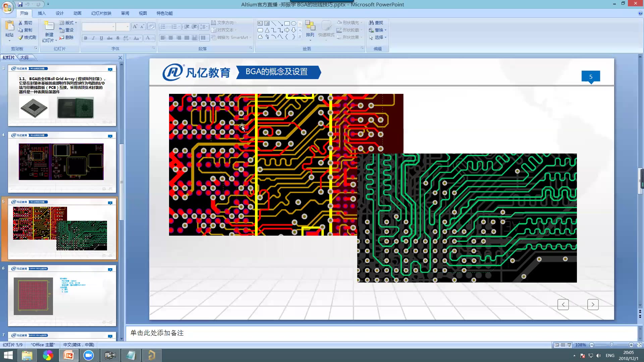Image resolution: width=644 pixels, height=362 pixels.
Task: Toggle Bold formatting
Action: 86,38
